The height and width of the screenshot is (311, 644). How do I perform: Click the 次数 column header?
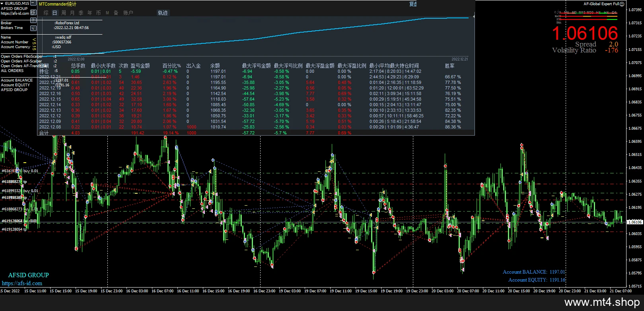124,66
